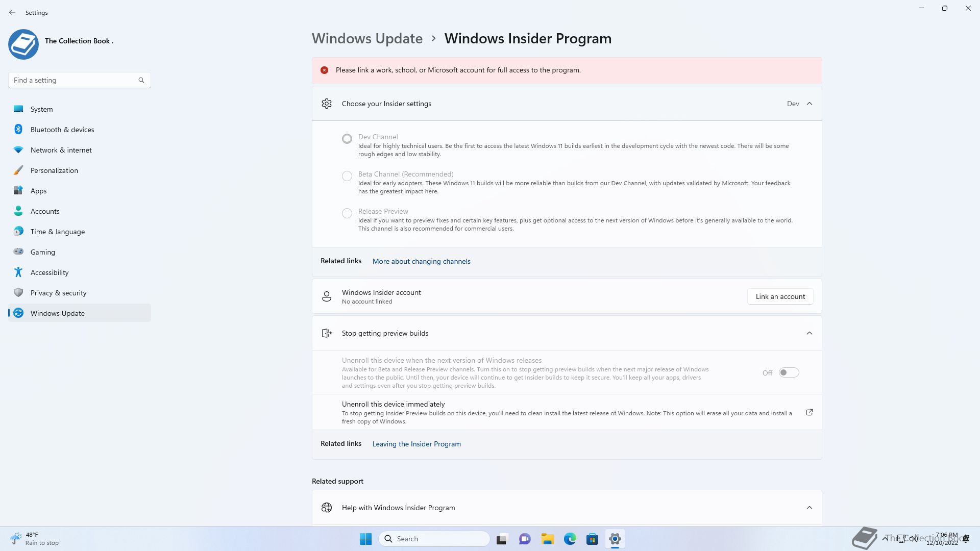Open More about changing channels link
The width and height of the screenshot is (980, 551).
point(421,261)
